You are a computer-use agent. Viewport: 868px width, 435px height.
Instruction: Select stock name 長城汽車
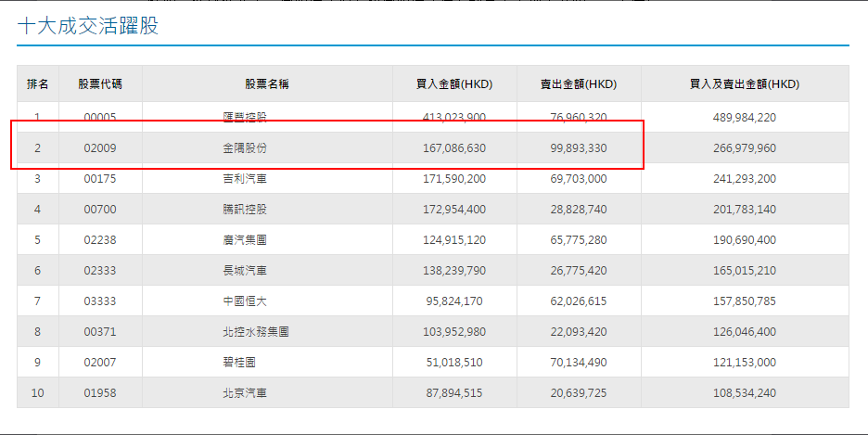245,271
